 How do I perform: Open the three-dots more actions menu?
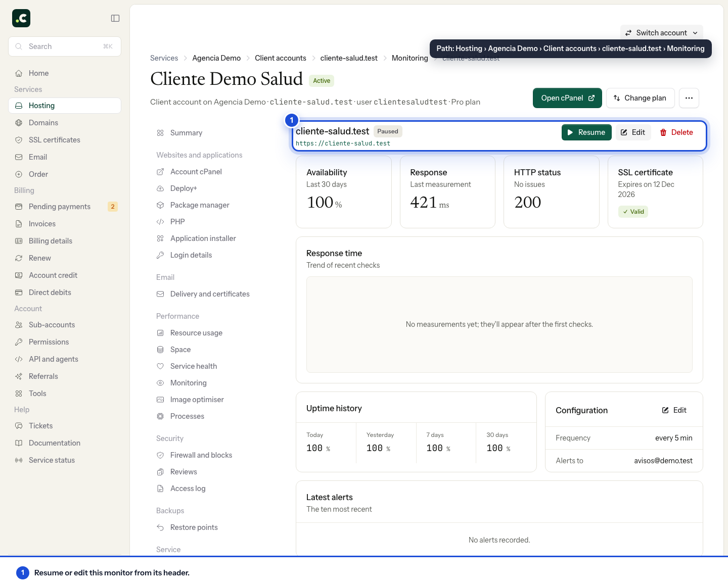click(x=689, y=98)
